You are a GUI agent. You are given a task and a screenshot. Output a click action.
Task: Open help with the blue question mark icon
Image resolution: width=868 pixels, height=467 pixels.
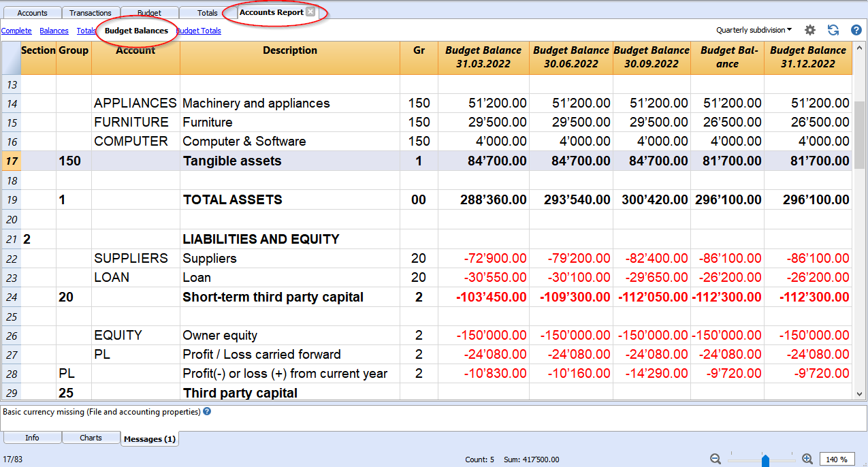point(856,30)
